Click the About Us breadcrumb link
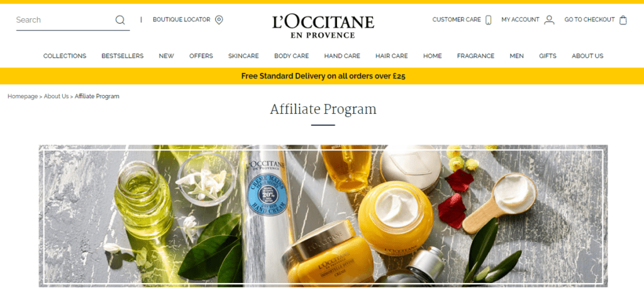This screenshot has height=298, width=644. (56, 96)
